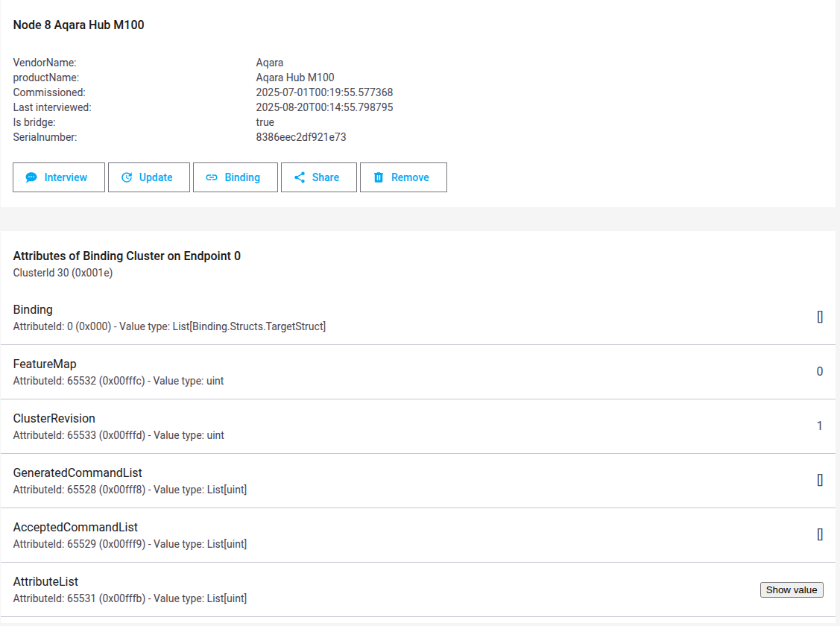Select the GeneratedCommandList attribute entry

78,472
